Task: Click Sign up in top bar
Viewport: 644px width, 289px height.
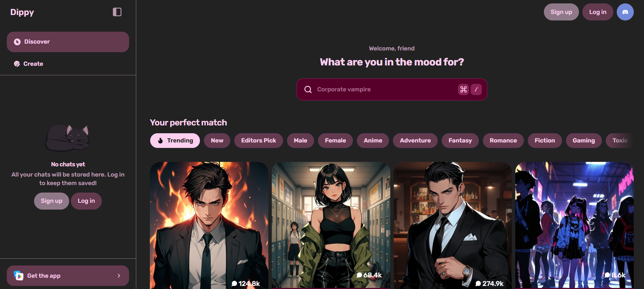Action: click(561, 12)
